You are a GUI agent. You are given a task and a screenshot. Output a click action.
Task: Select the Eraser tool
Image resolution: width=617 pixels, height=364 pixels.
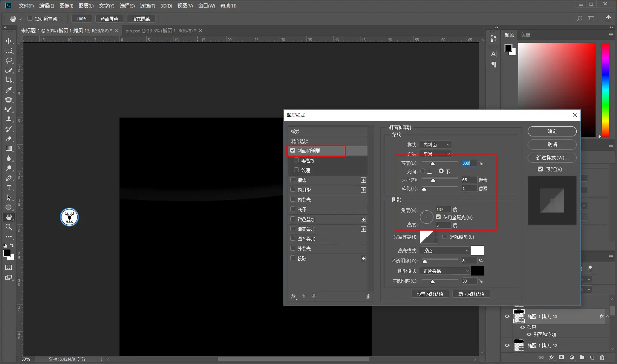coord(9,139)
